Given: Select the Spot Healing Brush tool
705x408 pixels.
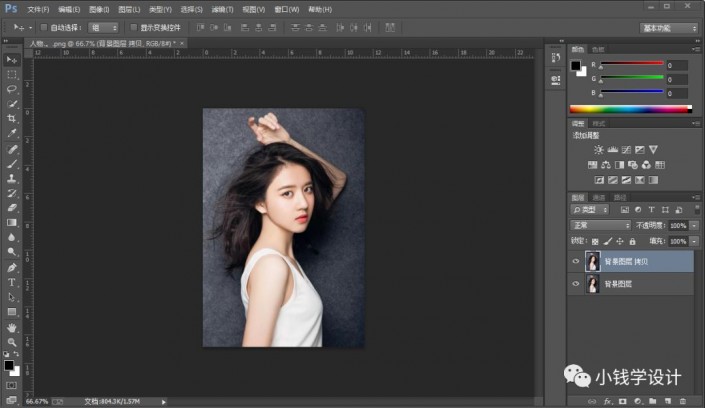Looking at the screenshot, I should [12, 149].
